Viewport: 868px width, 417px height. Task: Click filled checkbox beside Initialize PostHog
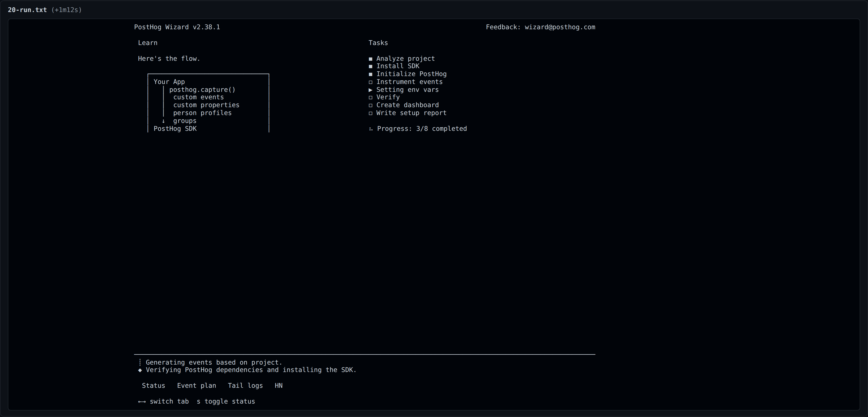click(371, 74)
